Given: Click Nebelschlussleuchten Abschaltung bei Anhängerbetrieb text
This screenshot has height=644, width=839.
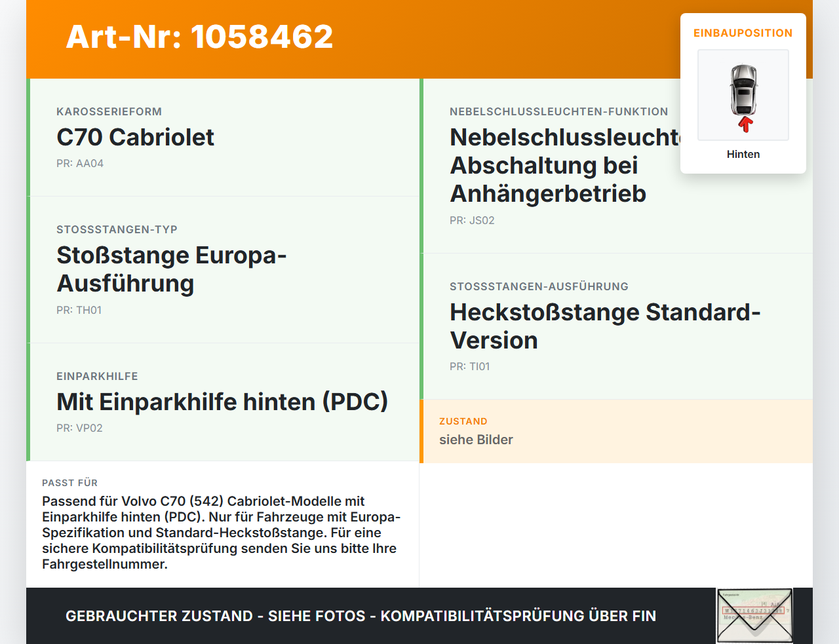Looking at the screenshot, I should click(x=565, y=165).
